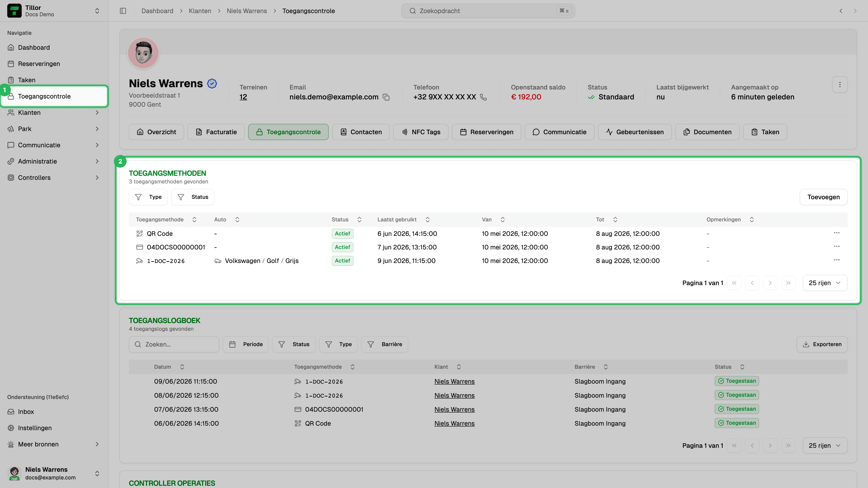Sort by Opmerkingen column

[x=752, y=220]
